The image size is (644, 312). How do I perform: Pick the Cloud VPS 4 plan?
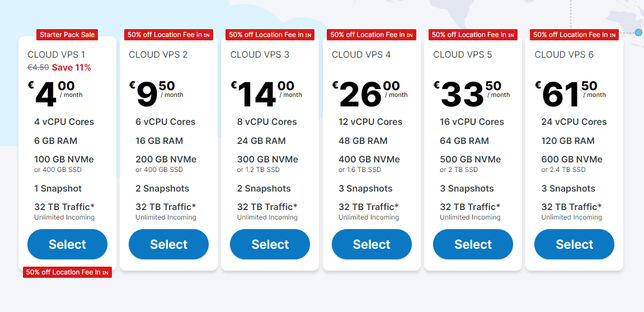pyautogui.click(x=372, y=244)
